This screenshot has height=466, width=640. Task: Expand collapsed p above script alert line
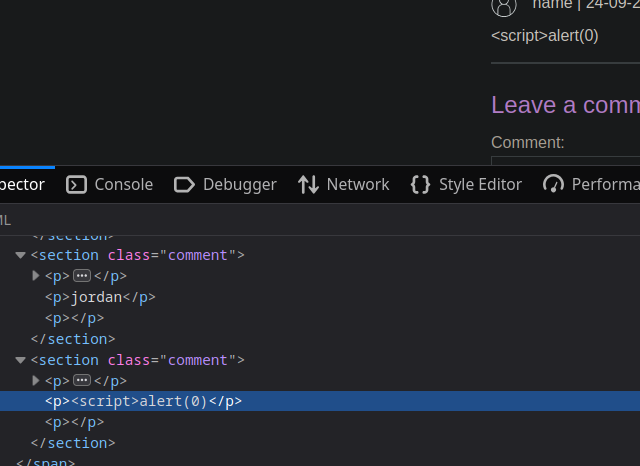(36, 381)
